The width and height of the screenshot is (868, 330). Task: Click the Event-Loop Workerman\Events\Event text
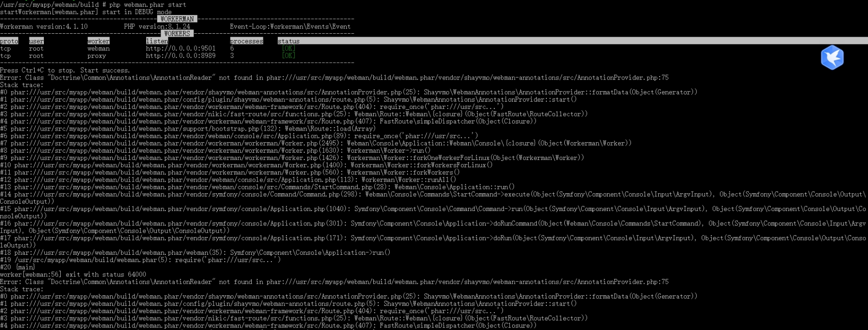click(290, 26)
